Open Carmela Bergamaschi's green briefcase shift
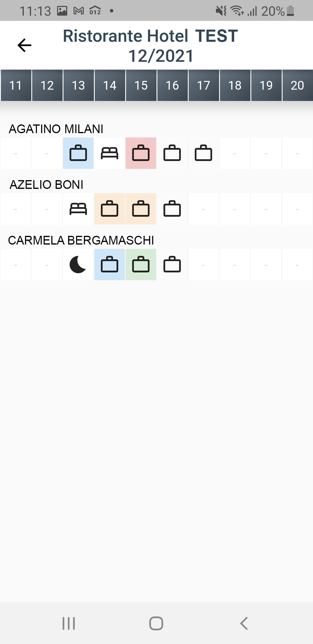This screenshot has width=313, height=644. tap(141, 265)
